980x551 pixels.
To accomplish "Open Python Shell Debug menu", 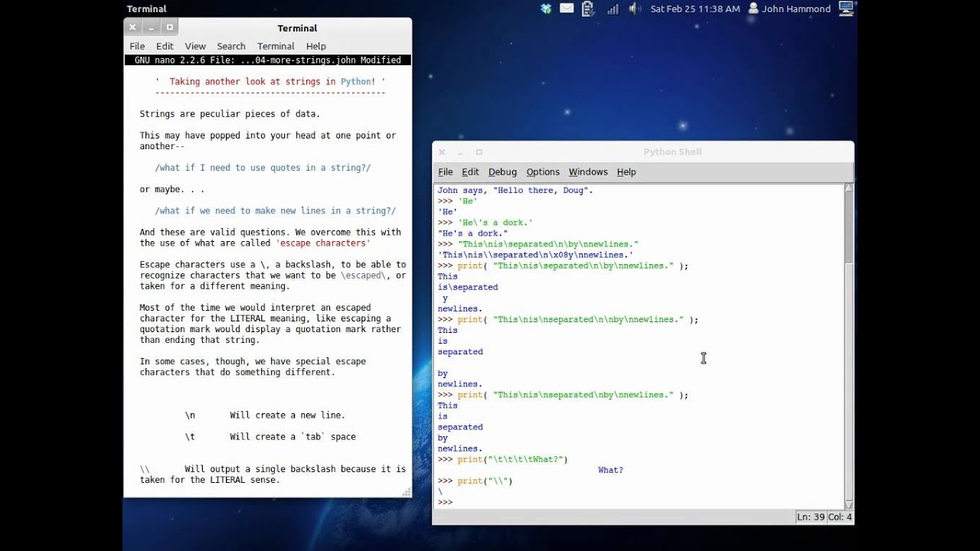I will [502, 172].
